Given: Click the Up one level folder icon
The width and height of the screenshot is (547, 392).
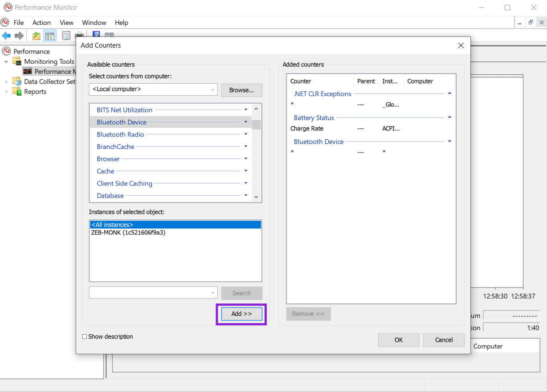Looking at the screenshot, I should pyautogui.click(x=36, y=36).
